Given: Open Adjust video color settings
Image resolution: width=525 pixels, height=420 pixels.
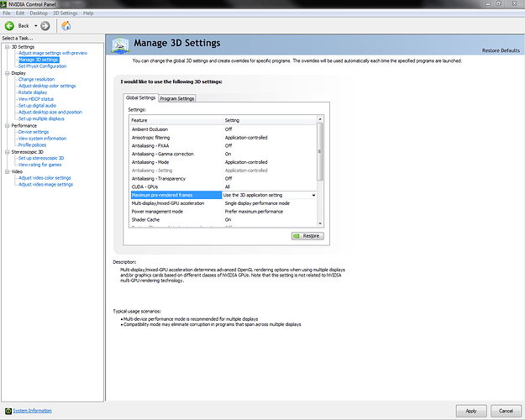Looking at the screenshot, I should (45, 178).
